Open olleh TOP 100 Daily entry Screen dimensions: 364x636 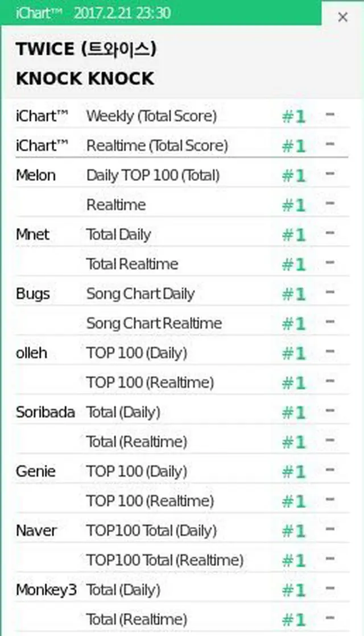pyautogui.click(x=182, y=353)
